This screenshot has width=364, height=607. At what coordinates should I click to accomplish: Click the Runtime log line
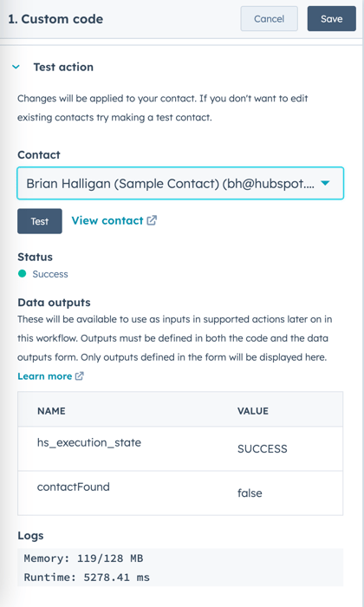click(x=87, y=578)
